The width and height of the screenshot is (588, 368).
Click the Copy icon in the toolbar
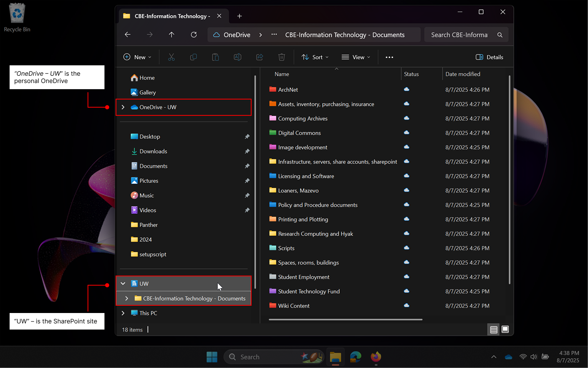point(193,57)
